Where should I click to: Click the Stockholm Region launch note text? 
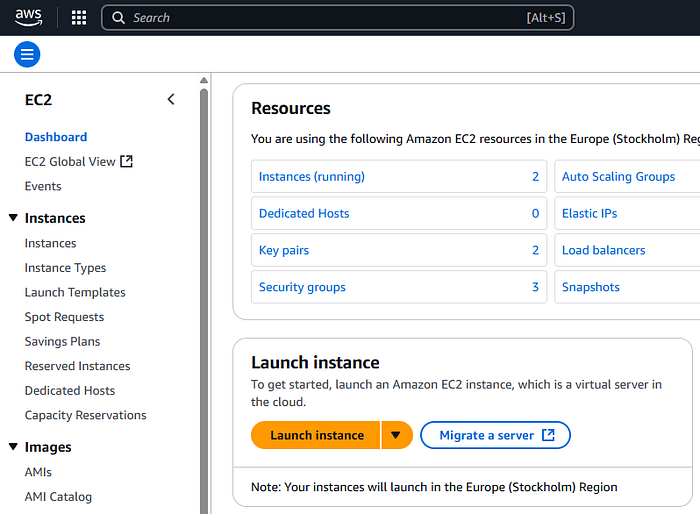(434, 487)
